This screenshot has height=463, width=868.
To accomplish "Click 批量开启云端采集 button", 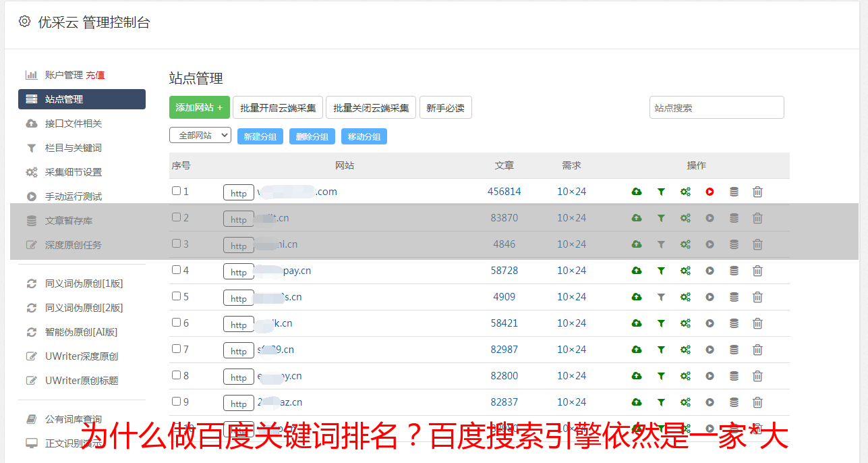I will click(x=278, y=107).
